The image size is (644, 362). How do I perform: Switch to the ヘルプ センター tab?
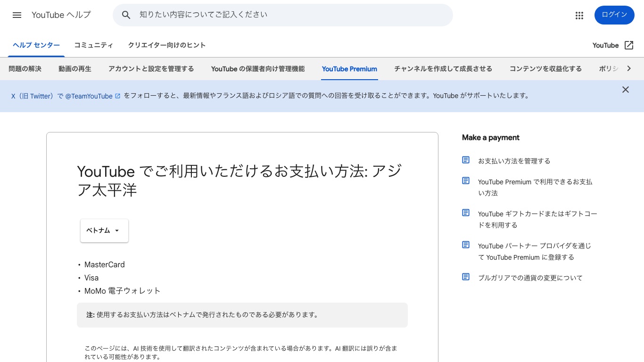coord(36,45)
